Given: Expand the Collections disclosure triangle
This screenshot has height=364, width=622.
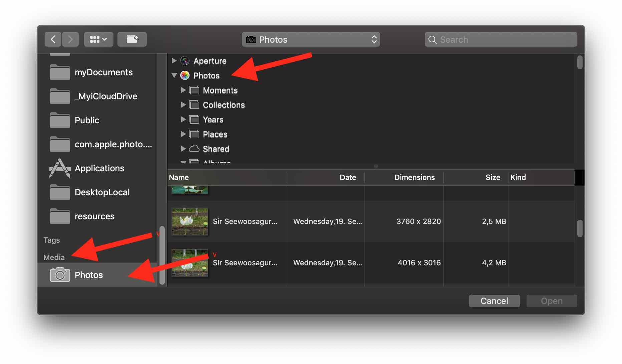Looking at the screenshot, I should pyautogui.click(x=183, y=105).
